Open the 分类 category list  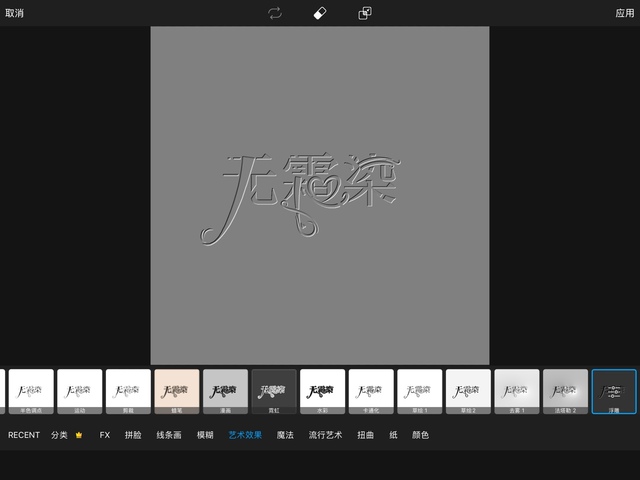coord(60,436)
